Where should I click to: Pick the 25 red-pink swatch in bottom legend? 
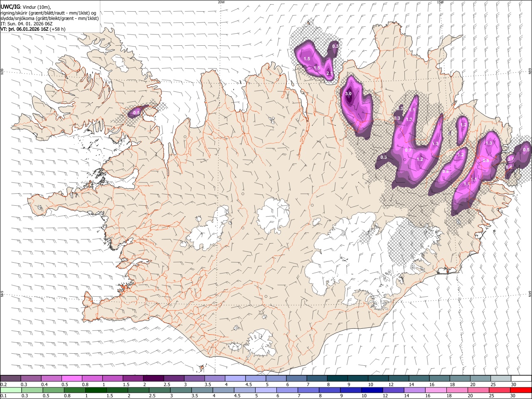500,390
